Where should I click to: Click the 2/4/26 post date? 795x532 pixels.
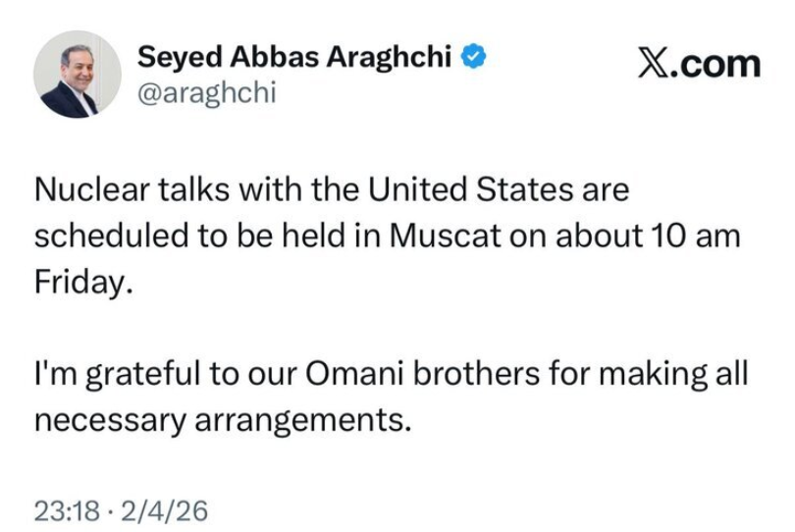tap(155, 510)
